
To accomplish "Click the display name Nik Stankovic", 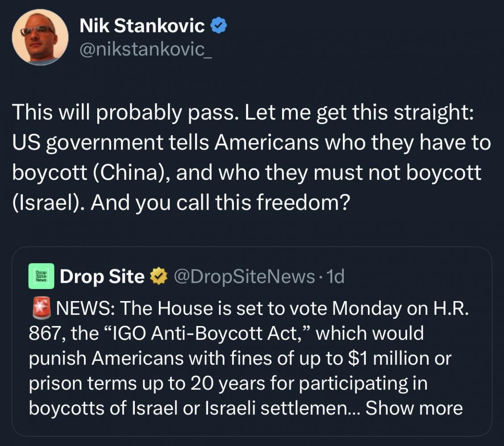I will pos(142,26).
